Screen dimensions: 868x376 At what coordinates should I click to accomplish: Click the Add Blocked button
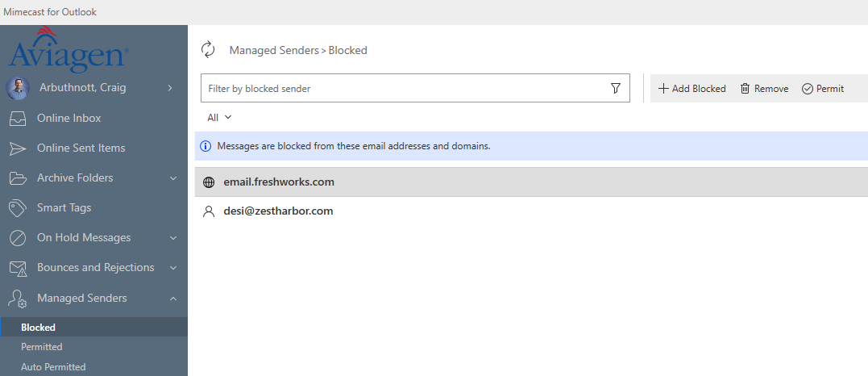(x=691, y=89)
